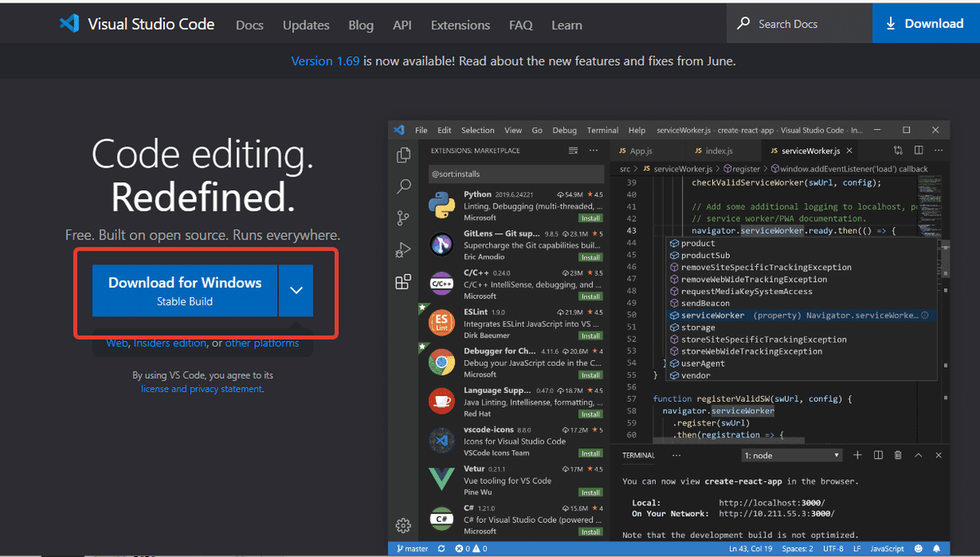The height and width of the screenshot is (557, 980).
Task: Open the Blog navigation link
Action: coord(361,25)
